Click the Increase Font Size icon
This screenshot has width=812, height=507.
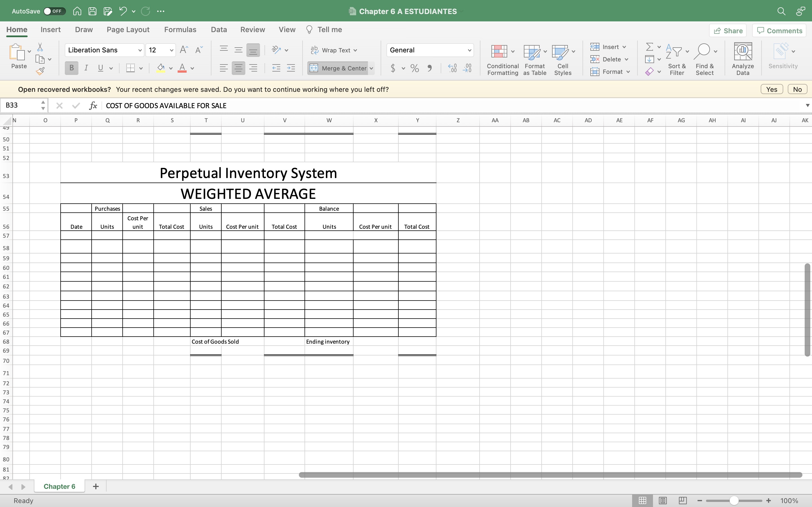click(x=184, y=50)
